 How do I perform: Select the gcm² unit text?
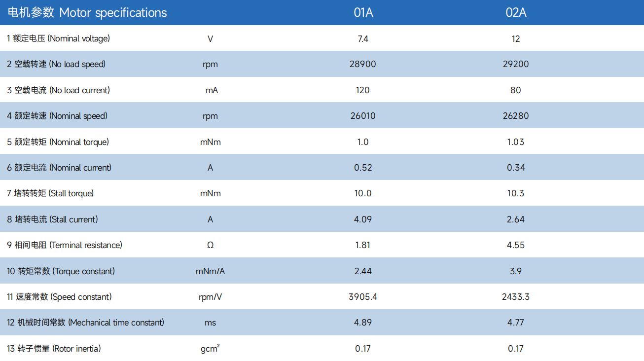210,349
